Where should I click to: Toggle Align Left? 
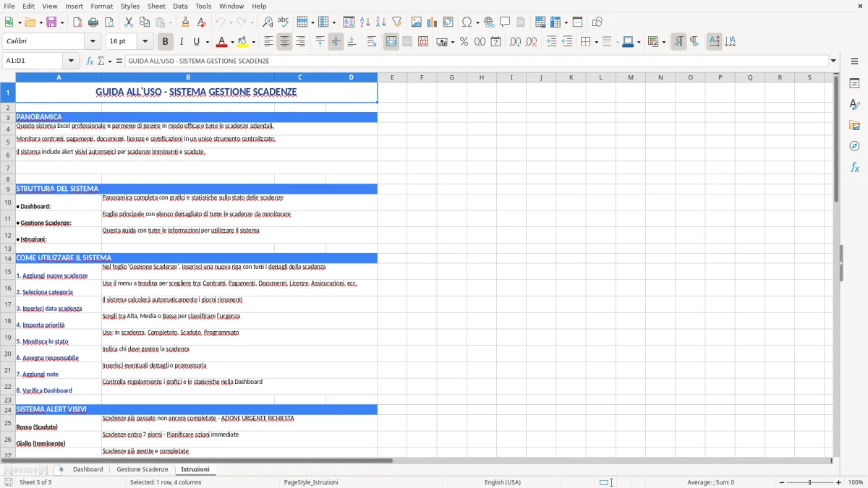[268, 42]
